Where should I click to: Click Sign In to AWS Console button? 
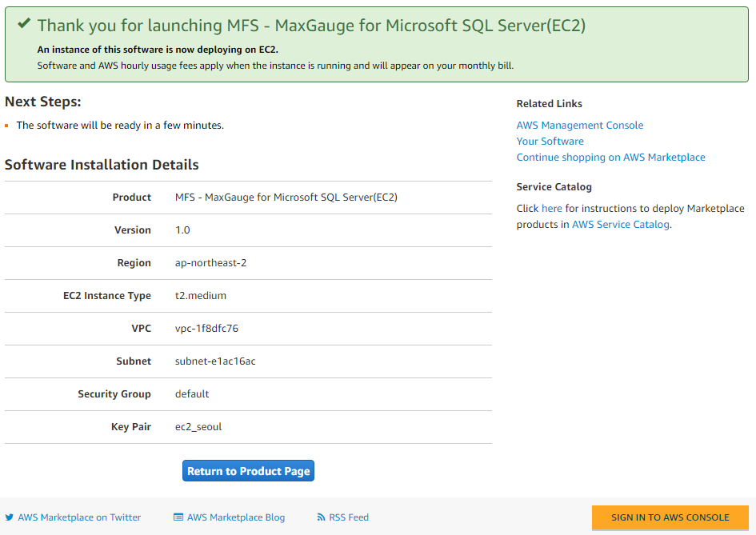click(x=670, y=517)
